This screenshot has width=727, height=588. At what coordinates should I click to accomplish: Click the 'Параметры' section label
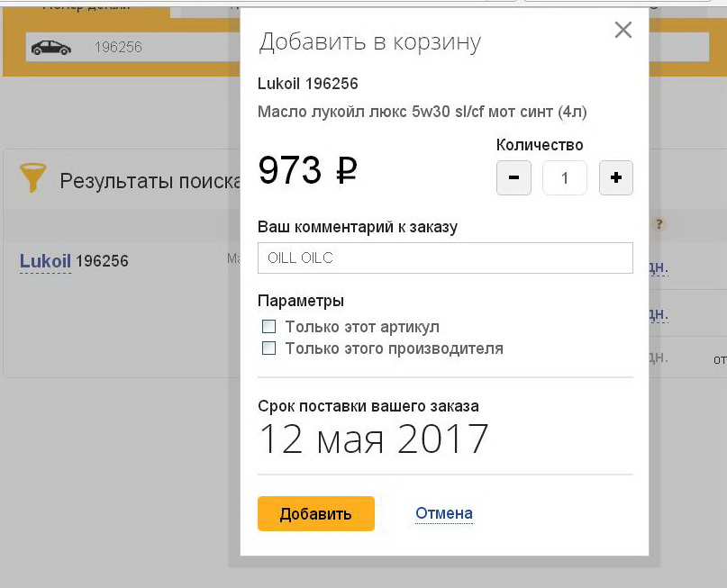coord(301,301)
